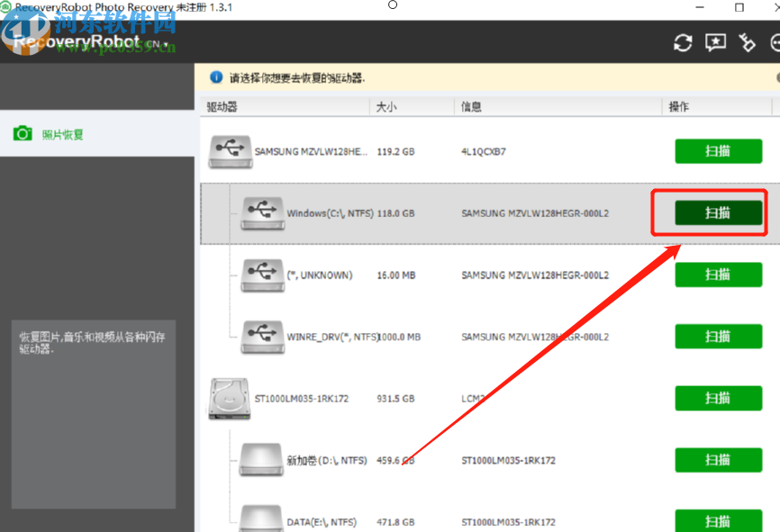Click the camera icon beside 照片恢复

coord(23,133)
